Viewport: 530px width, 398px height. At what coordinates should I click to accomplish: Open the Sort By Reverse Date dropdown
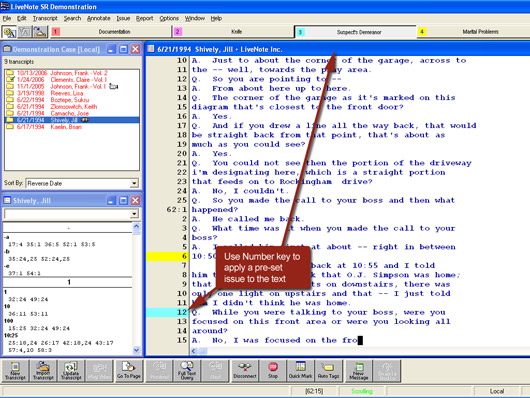coord(134,183)
